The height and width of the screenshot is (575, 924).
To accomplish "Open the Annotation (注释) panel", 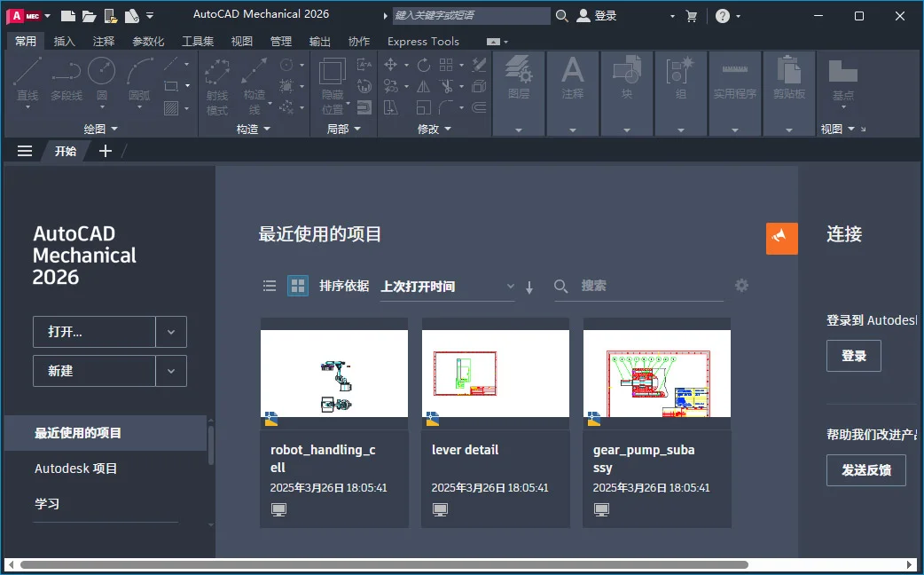I will click(x=572, y=93).
